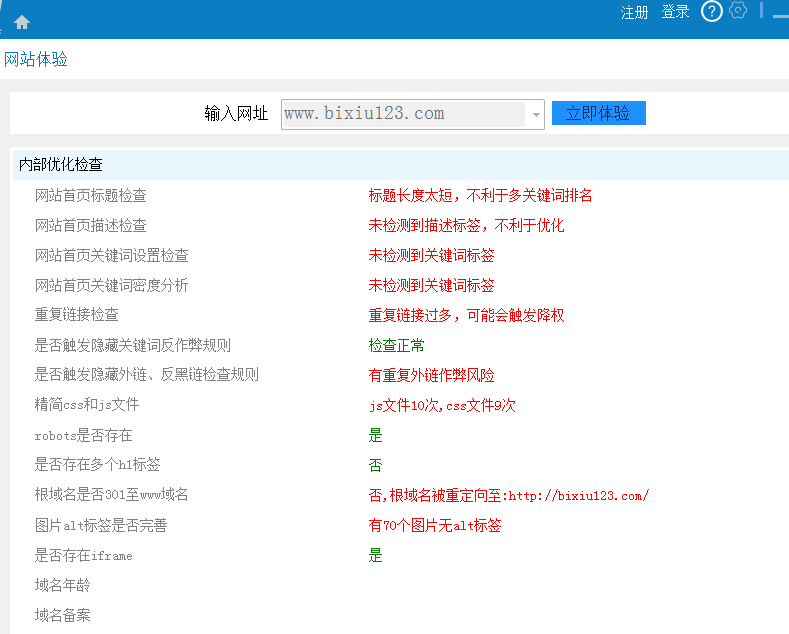Click the 标题长度太短 warning result
Viewport: 789px width, 634px height.
480,195
